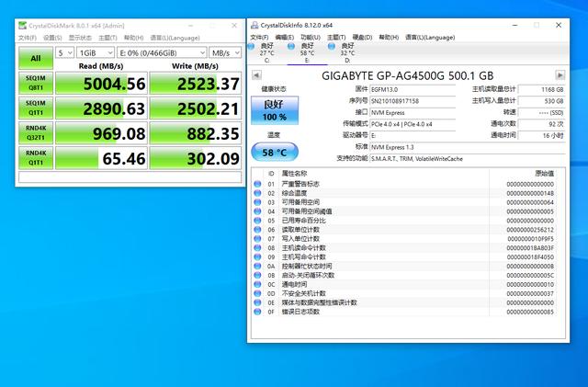Open drive dropdown showing E: 0% (0/466GiB)
The width and height of the screenshot is (588, 387).
[162, 53]
